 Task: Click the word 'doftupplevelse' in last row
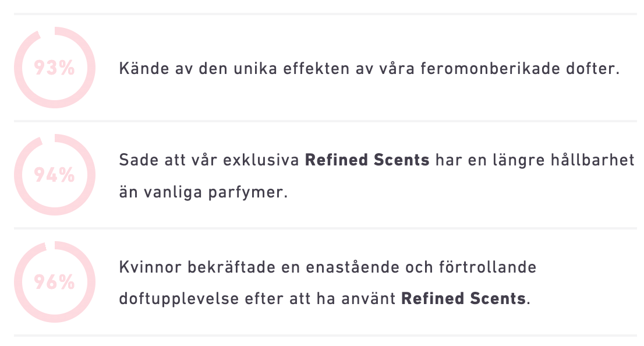(179, 299)
